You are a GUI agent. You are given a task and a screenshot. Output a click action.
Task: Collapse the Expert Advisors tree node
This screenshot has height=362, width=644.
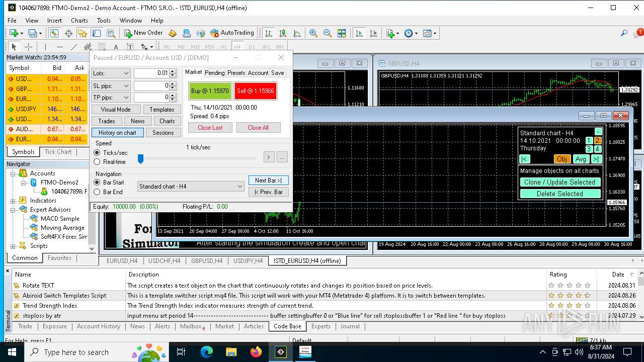13,210
